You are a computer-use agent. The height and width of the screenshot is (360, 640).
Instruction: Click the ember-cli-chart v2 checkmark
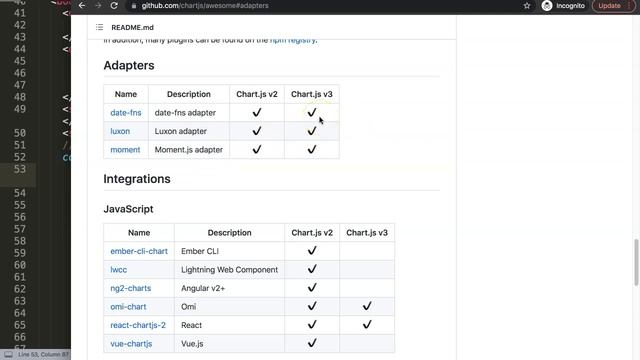pyautogui.click(x=312, y=251)
